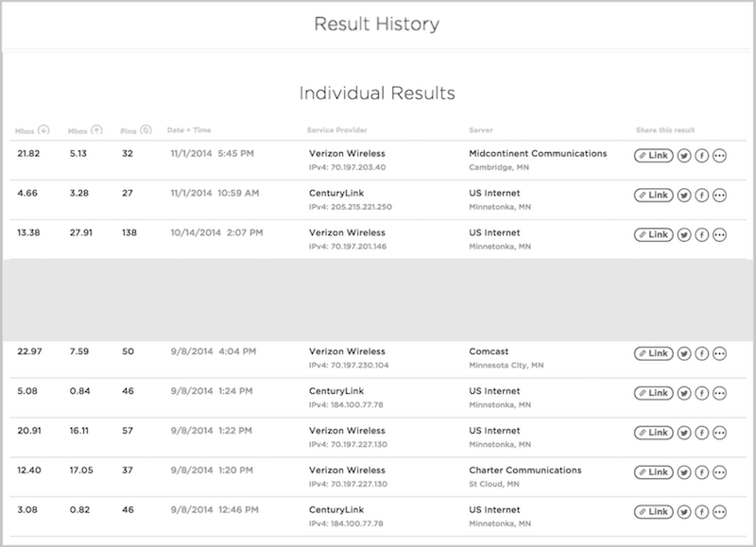Viewport: 756px width, 547px height.
Task: Open more options for 11/1/2014 5:45 PM result
Action: [x=720, y=156]
